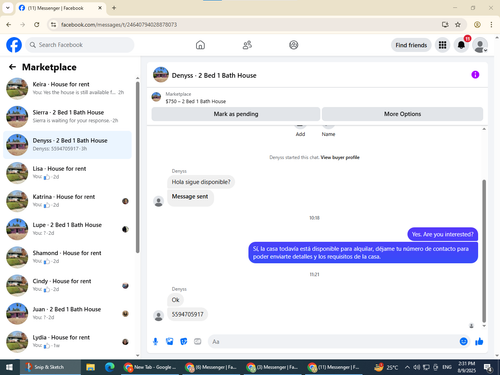Viewport: 500px width, 375px height.
Task: Open the More Options menu for listing
Action: pyautogui.click(x=402, y=114)
